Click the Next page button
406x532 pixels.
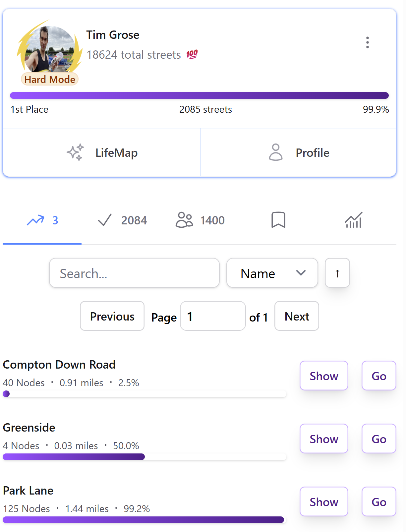[297, 316]
